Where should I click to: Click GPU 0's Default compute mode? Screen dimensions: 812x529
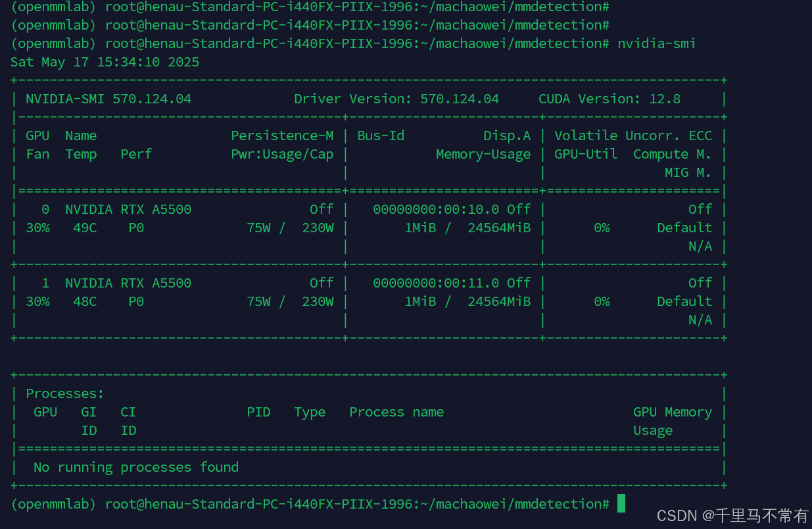[x=684, y=228]
